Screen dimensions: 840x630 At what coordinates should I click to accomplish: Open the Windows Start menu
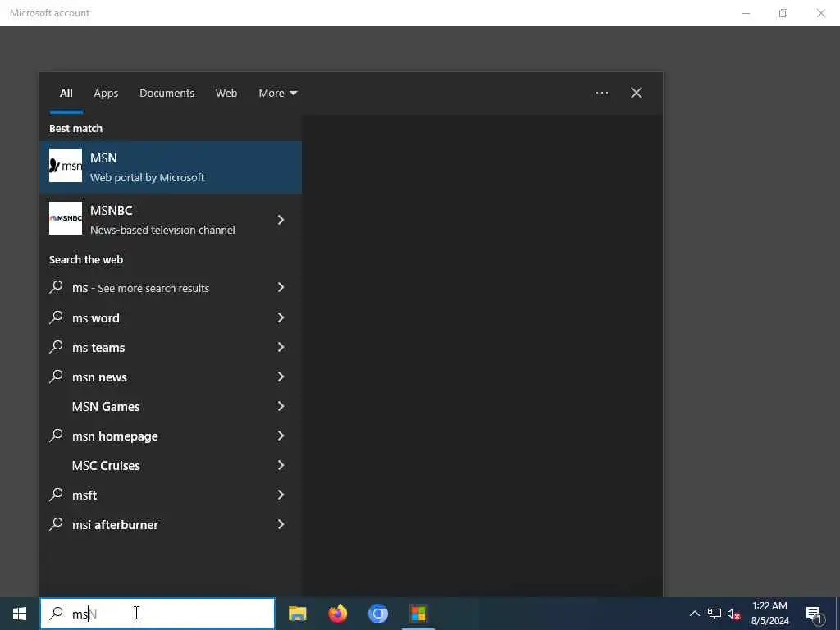click(20, 614)
